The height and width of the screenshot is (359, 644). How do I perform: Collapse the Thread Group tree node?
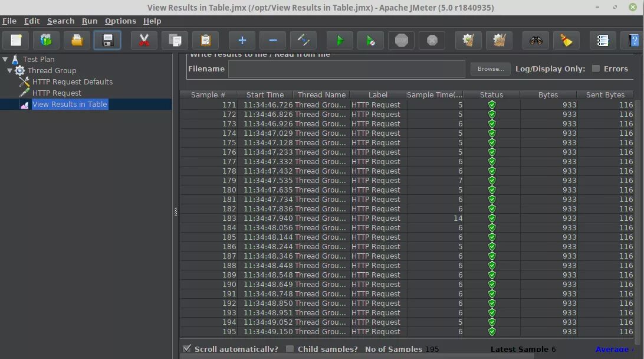[9, 70]
